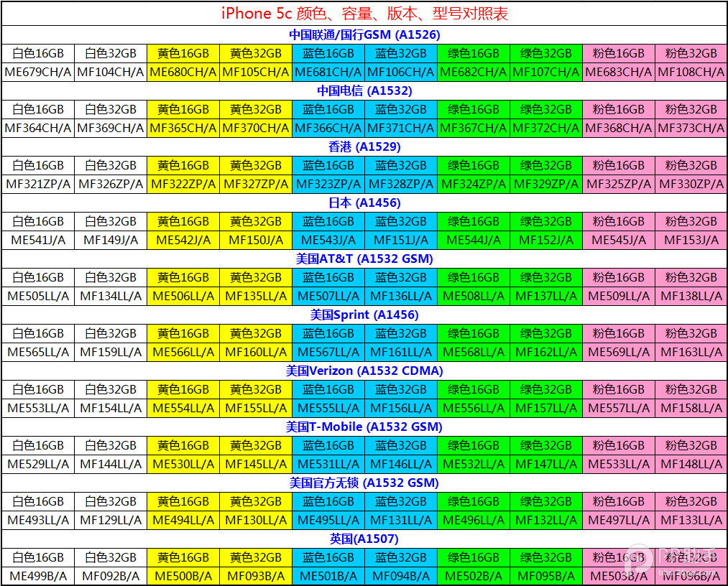Select yellow cell MF135LL/A
This screenshot has width=728, height=586.
pos(256,296)
